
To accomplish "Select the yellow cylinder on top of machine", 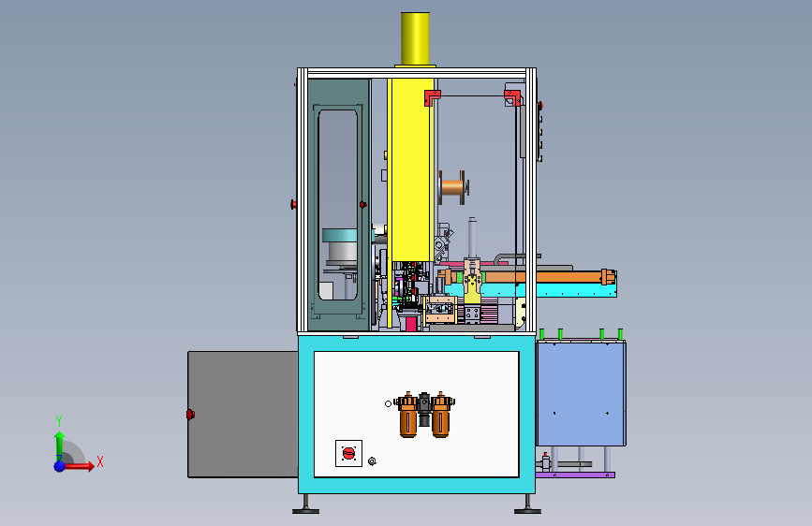I will [415, 38].
